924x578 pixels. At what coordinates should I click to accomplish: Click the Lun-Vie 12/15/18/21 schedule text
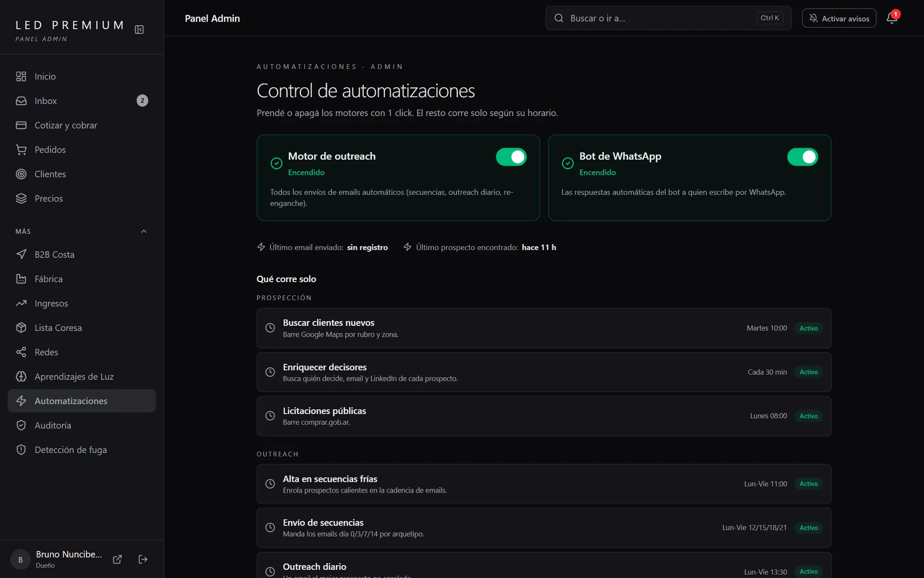pyautogui.click(x=754, y=528)
